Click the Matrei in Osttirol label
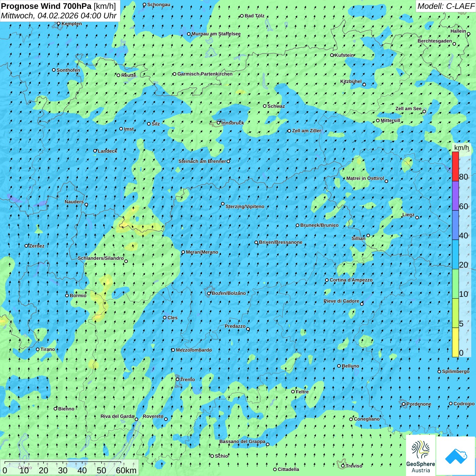 coord(365,178)
